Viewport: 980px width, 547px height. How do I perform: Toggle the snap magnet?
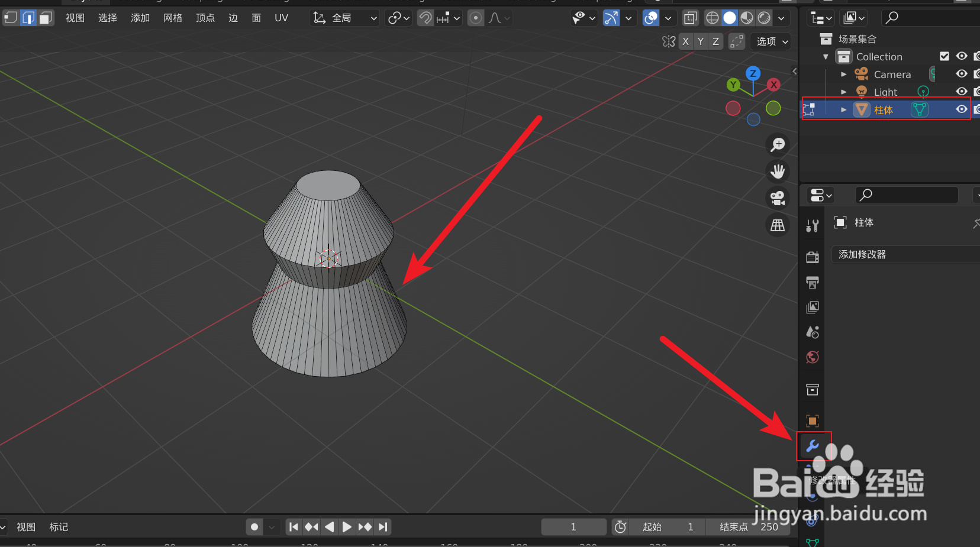tap(425, 18)
